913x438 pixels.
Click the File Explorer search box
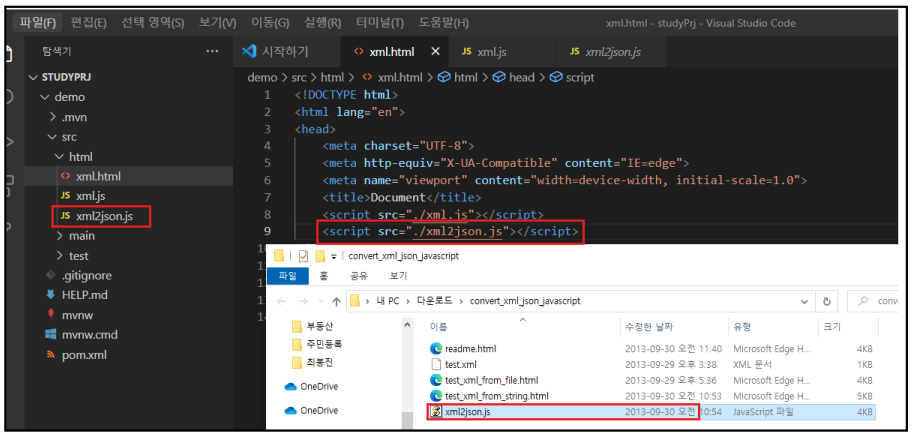(873, 301)
